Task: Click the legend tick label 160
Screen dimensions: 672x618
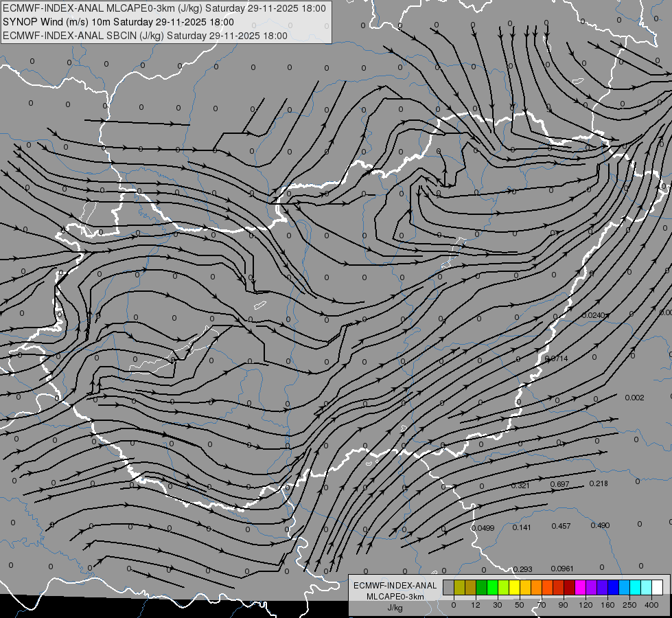Action: (607, 605)
